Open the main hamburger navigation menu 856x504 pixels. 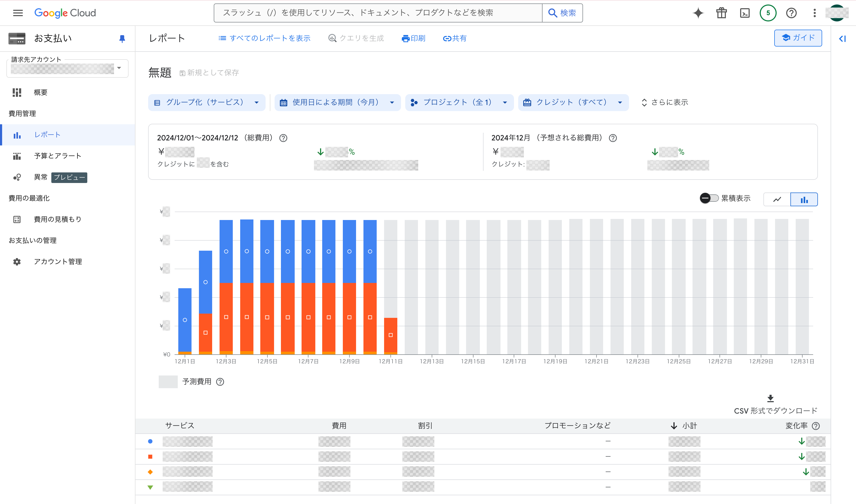tap(18, 13)
